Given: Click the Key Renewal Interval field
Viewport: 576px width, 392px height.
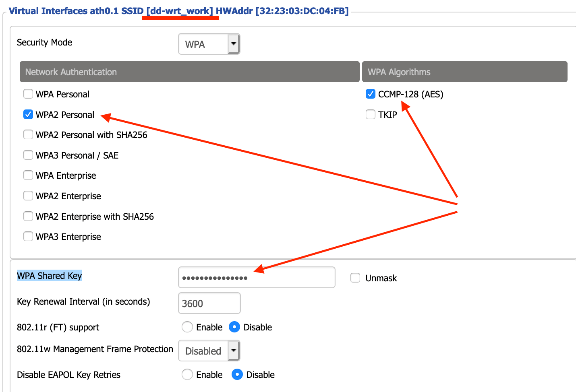Looking at the screenshot, I should (x=209, y=303).
